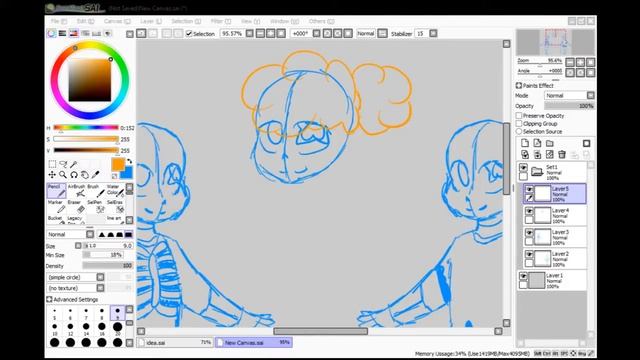Hide Layer2 with its eye icon

tap(529, 254)
